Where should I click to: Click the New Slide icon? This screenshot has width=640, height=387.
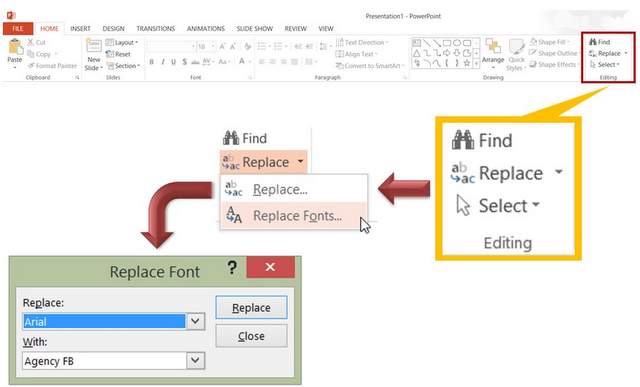tap(93, 46)
